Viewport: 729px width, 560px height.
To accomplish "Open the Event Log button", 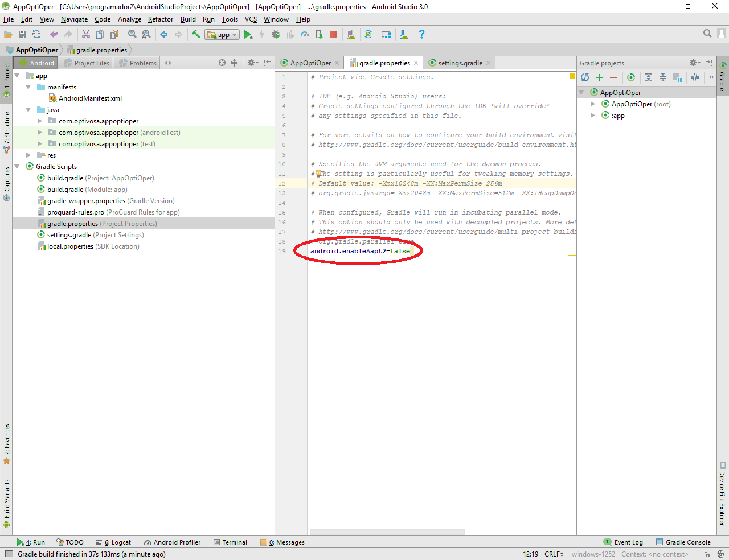I will tap(623, 542).
